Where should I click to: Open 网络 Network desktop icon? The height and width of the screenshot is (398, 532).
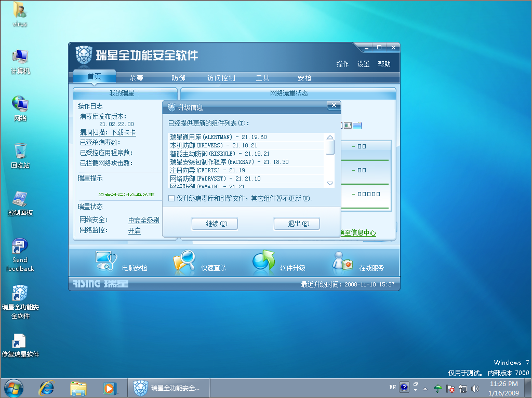pos(20,108)
